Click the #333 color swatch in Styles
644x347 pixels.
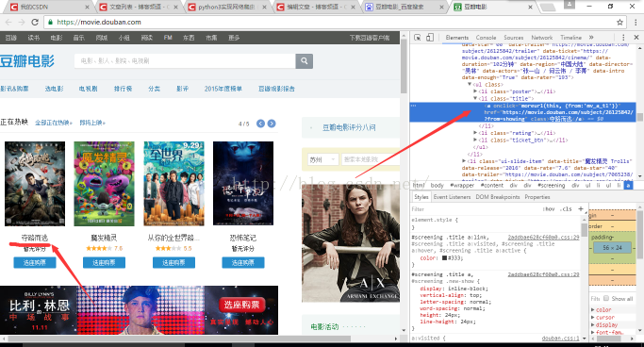[444, 258]
